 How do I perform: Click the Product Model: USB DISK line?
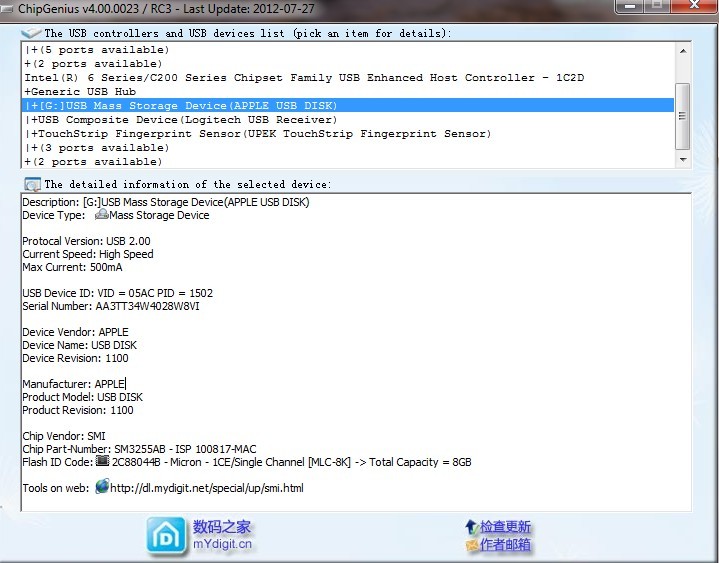pyautogui.click(x=83, y=397)
